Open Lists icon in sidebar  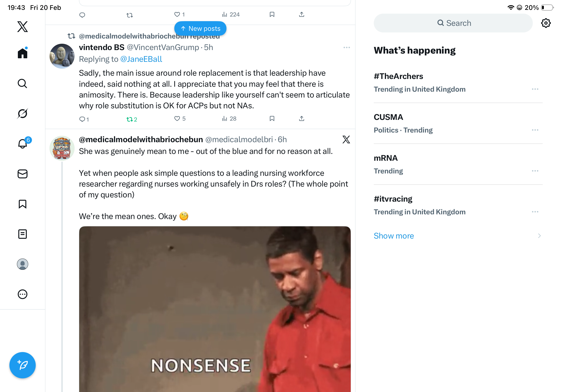click(x=23, y=234)
